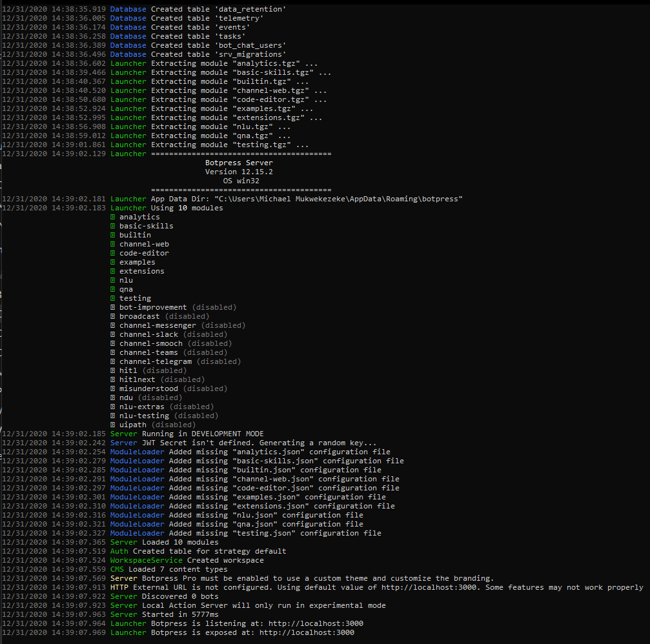Select "code-editor" in the enabled module list
The width and height of the screenshot is (650, 644).
[x=144, y=253]
